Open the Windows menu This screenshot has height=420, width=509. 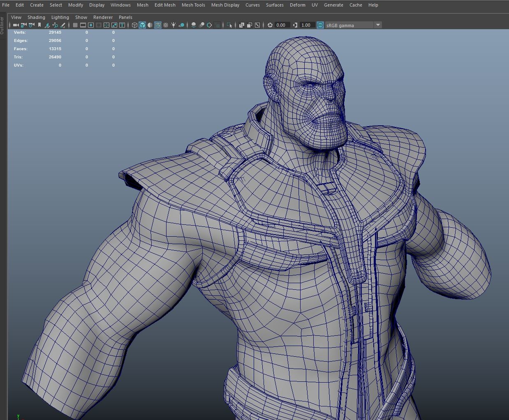[x=120, y=5]
